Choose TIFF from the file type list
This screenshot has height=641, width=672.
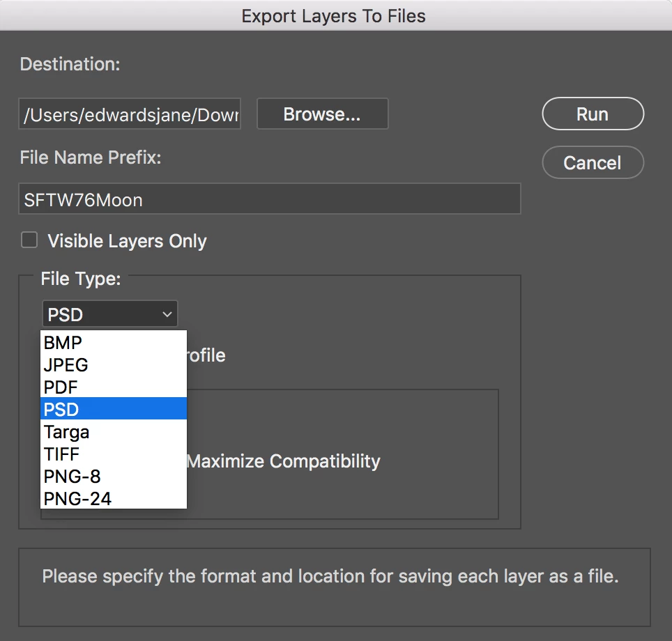[x=114, y=454]
